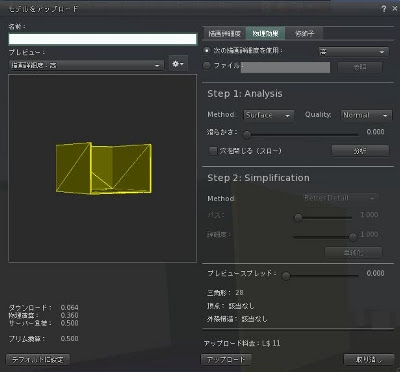Switch to the 物理効果 tab
Image resolution: width=400 pixels, height=372 pixels.
click(266, 33)
